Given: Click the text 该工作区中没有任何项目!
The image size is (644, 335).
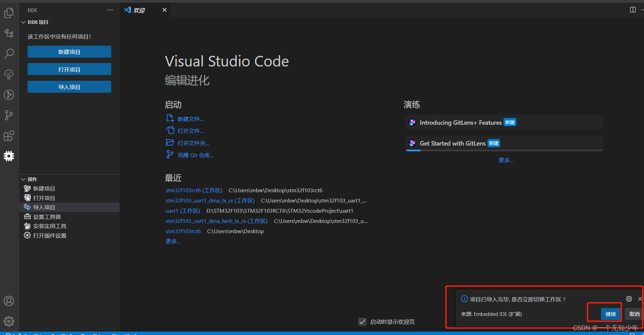Looking at the screenshot, I should click(59, 36).
